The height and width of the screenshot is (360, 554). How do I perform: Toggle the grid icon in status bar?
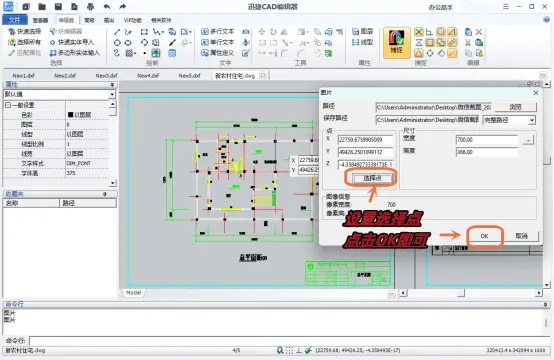[289, 350]
